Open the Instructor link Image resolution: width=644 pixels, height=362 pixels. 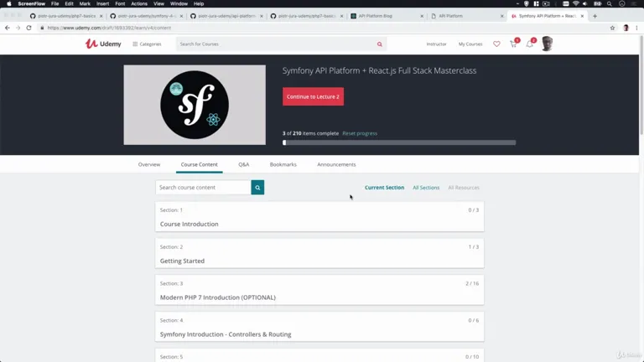point(436,44)
